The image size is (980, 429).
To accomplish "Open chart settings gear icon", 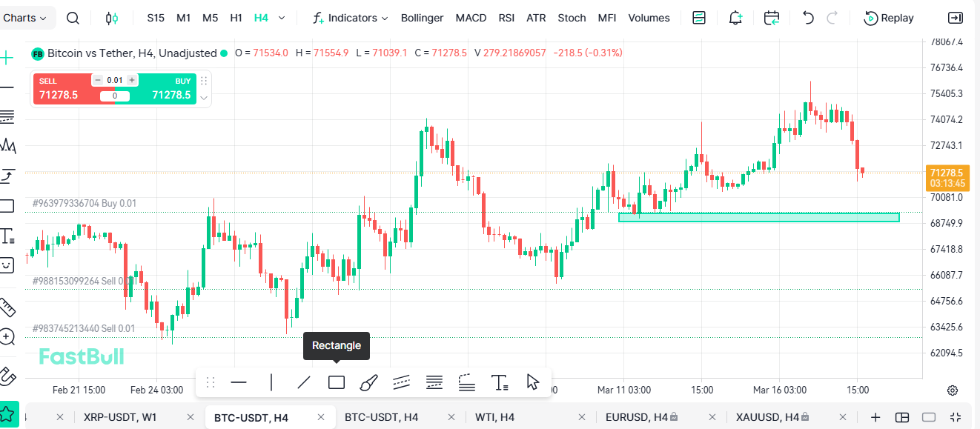I will click(x=953, y=390).
